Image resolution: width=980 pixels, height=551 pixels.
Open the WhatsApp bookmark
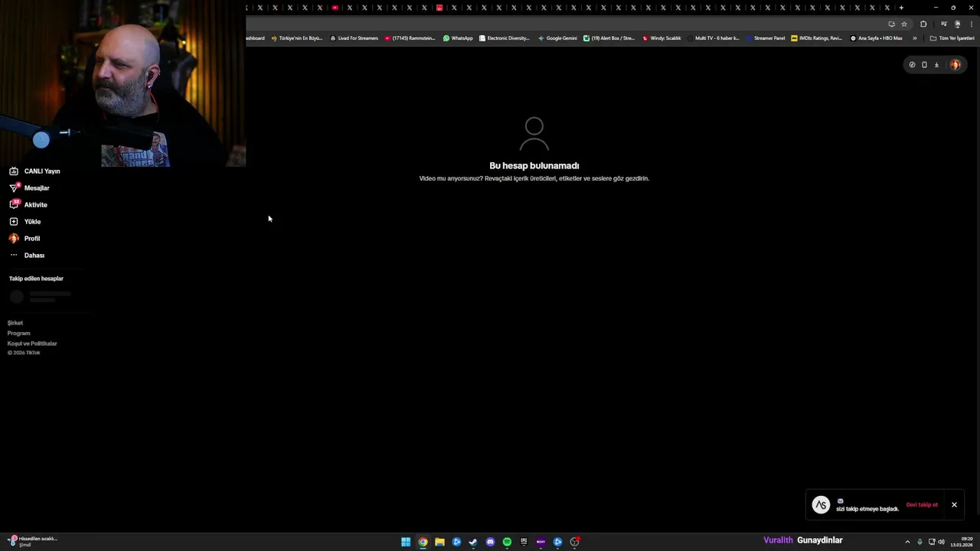click(x=458, y=38)
